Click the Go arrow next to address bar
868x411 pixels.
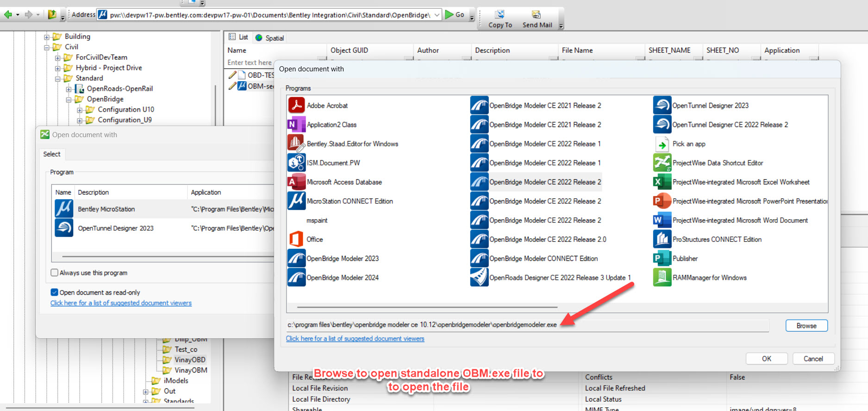tap(449, 14)
